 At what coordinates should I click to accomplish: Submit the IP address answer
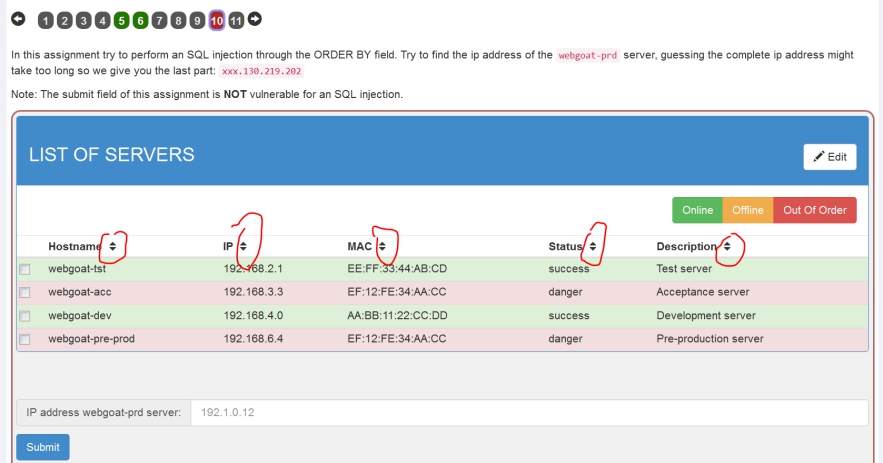click(43, 447)
